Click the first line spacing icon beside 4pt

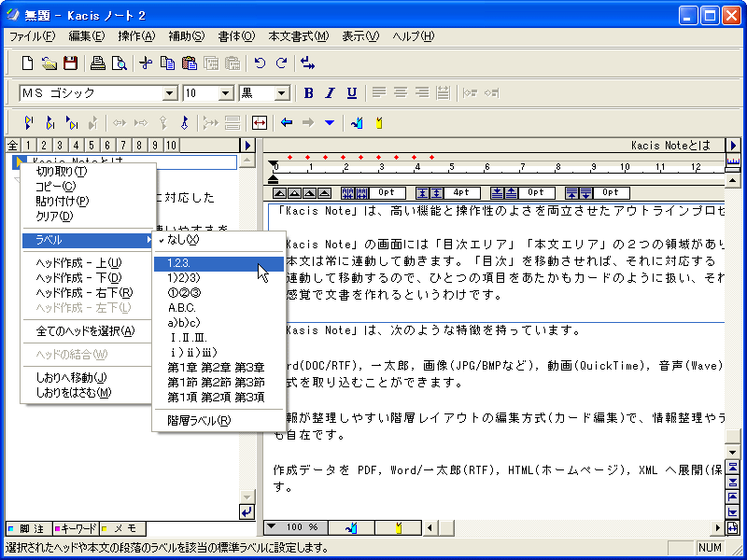pos(423,193)
